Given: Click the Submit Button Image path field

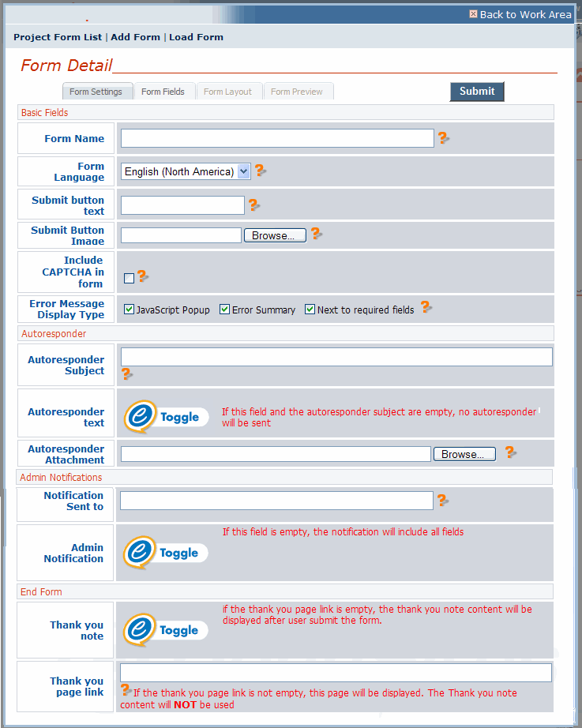Looking at the screenshot, I should [x=181, y=235].
